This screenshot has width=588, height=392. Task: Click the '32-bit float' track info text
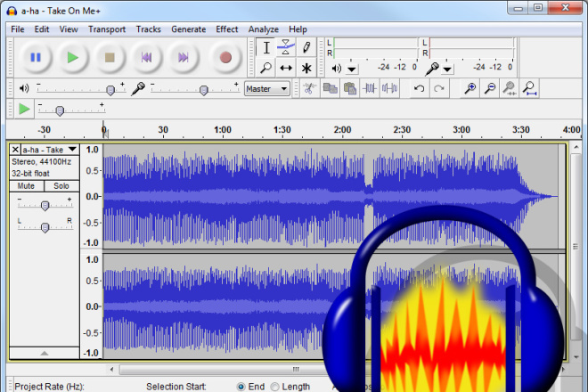(30, 174)
